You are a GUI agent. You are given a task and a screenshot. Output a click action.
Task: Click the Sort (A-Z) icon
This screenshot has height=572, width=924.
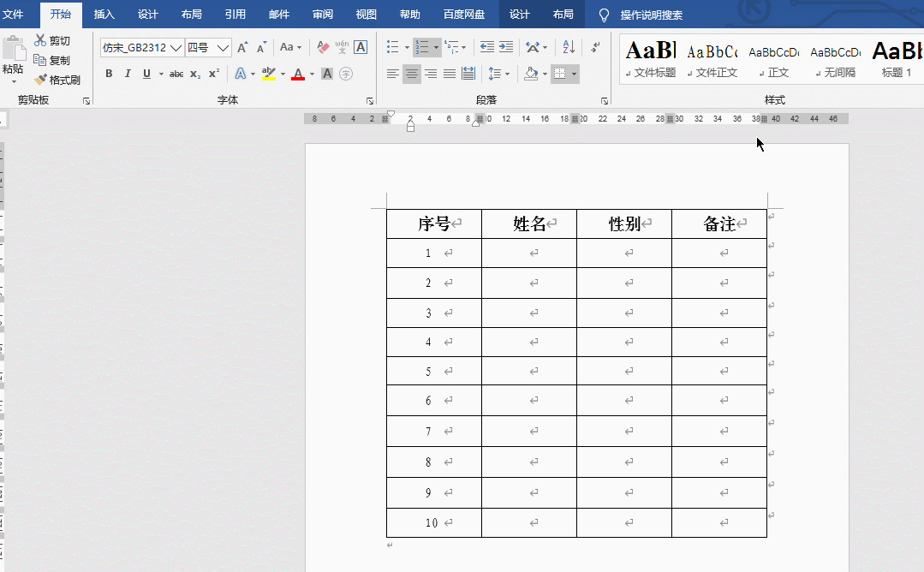pyautogui.click(x=569, y=47)
